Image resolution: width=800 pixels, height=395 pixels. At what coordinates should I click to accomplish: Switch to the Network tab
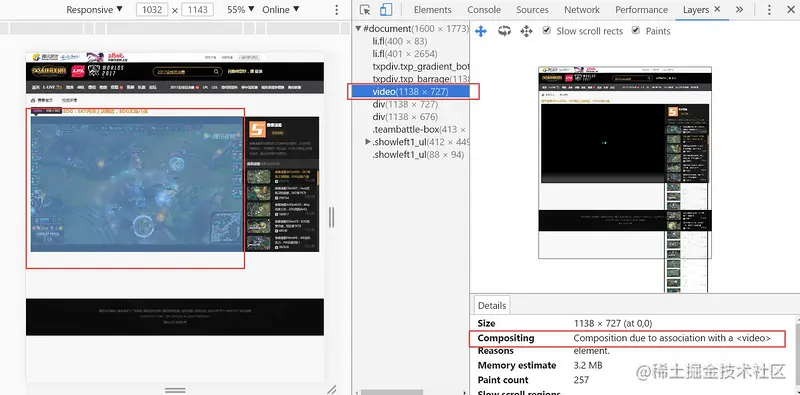click(x=582, y=10)
